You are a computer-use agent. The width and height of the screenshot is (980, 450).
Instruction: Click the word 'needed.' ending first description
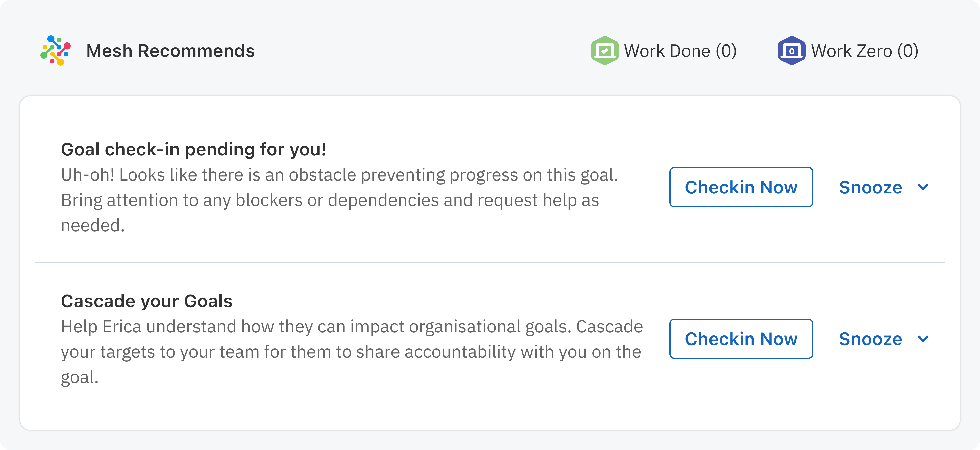93,226
